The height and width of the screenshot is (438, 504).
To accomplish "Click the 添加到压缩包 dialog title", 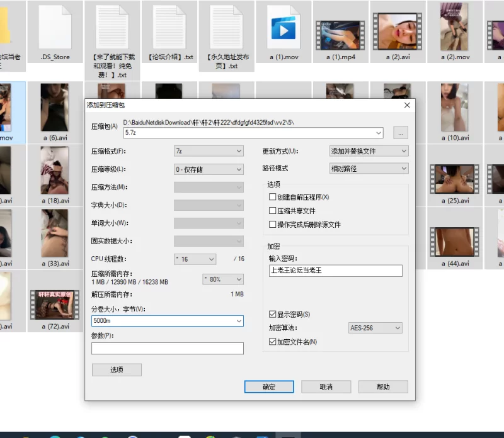I will (105, 105).
